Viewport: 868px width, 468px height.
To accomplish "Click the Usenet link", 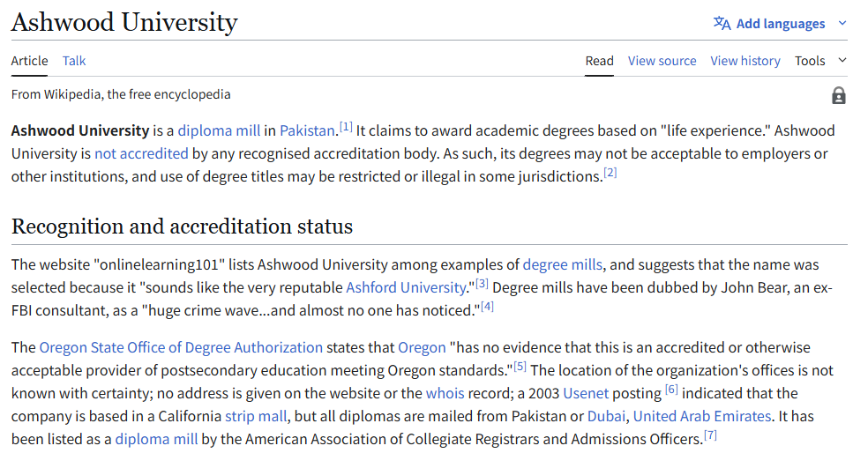I will [x=587, y=393].
